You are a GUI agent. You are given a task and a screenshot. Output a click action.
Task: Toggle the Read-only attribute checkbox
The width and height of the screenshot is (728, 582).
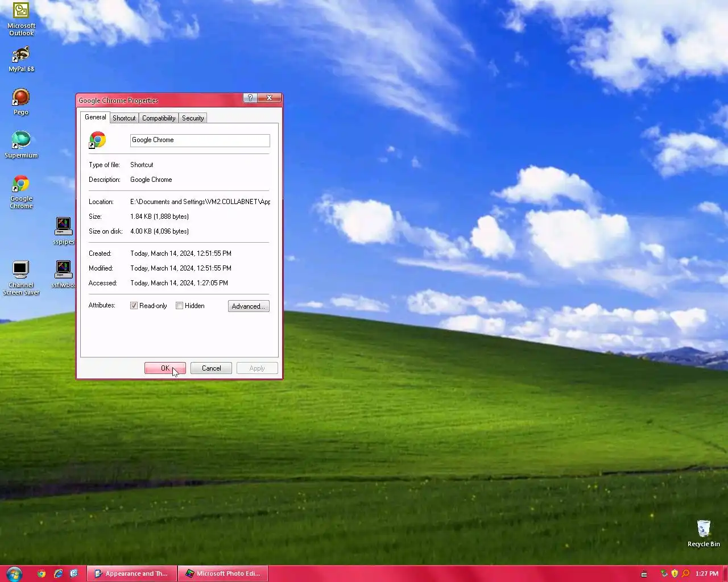pos(134,306)
